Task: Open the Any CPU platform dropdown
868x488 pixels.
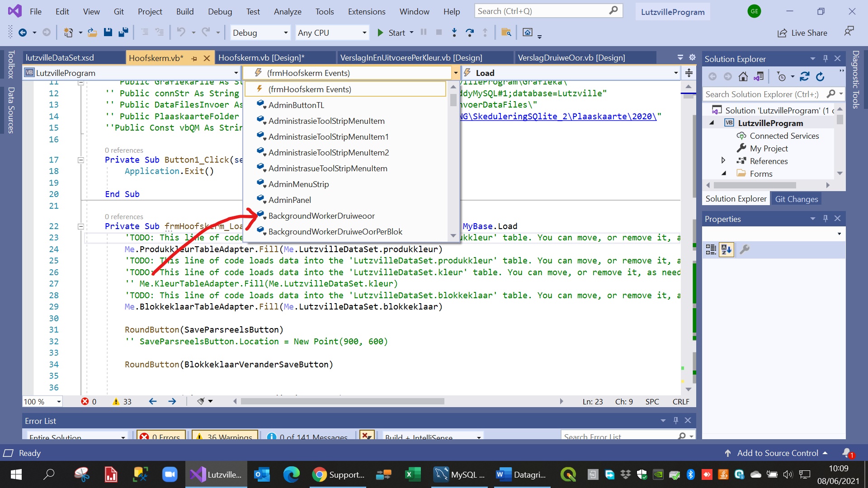Action: 332,33
